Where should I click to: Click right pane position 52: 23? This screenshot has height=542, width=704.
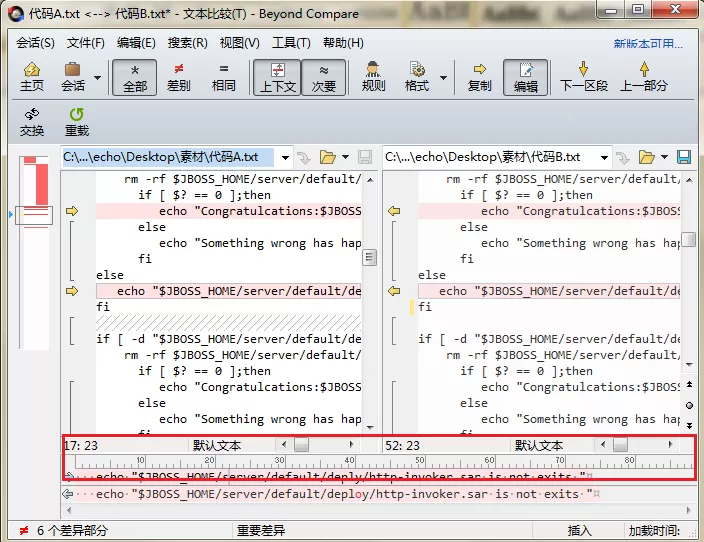tap(402, 445)
